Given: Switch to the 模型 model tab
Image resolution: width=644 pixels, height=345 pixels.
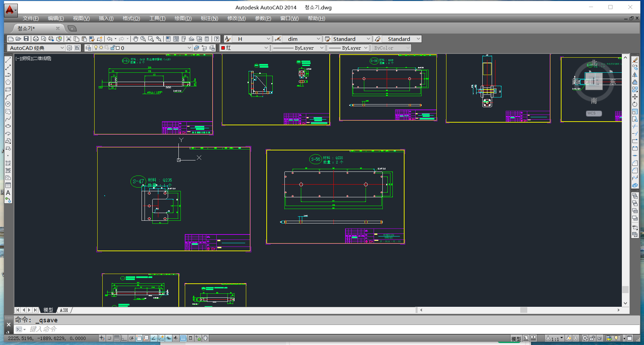Looking at the screenshot, I should 48,310.
